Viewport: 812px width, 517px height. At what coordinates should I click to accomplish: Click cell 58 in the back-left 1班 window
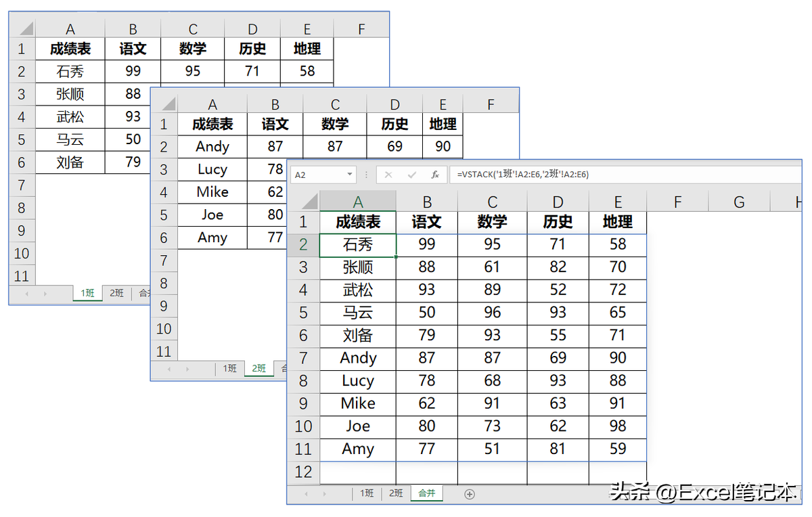[307, 71]
